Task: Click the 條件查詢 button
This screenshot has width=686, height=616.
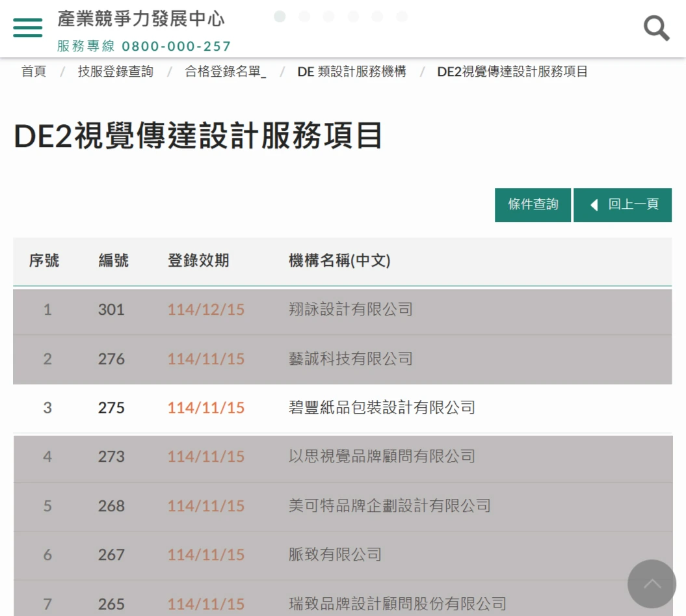Action: coord(533,205)
